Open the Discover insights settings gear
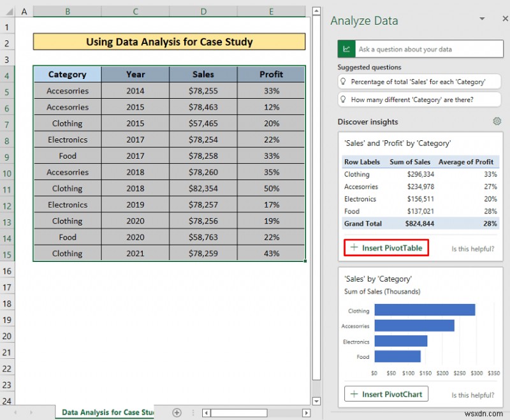The height and width of the screenshot is (420, 510). click(x=497, y=121)
